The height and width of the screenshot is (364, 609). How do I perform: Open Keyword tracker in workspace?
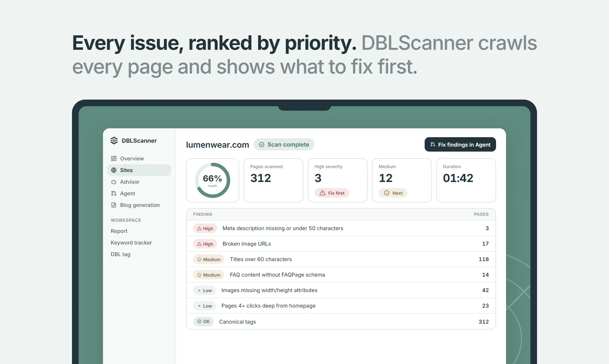pos(131,243)
